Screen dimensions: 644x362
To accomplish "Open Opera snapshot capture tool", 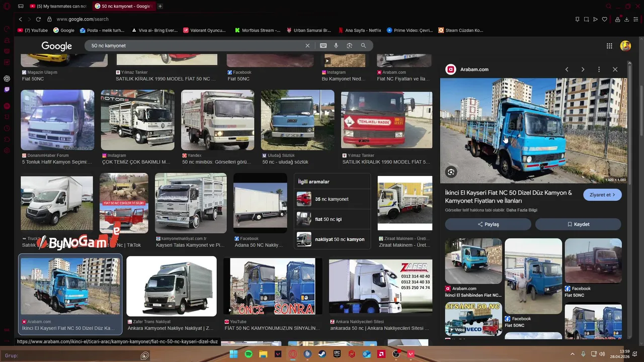I will coord(586,19).
